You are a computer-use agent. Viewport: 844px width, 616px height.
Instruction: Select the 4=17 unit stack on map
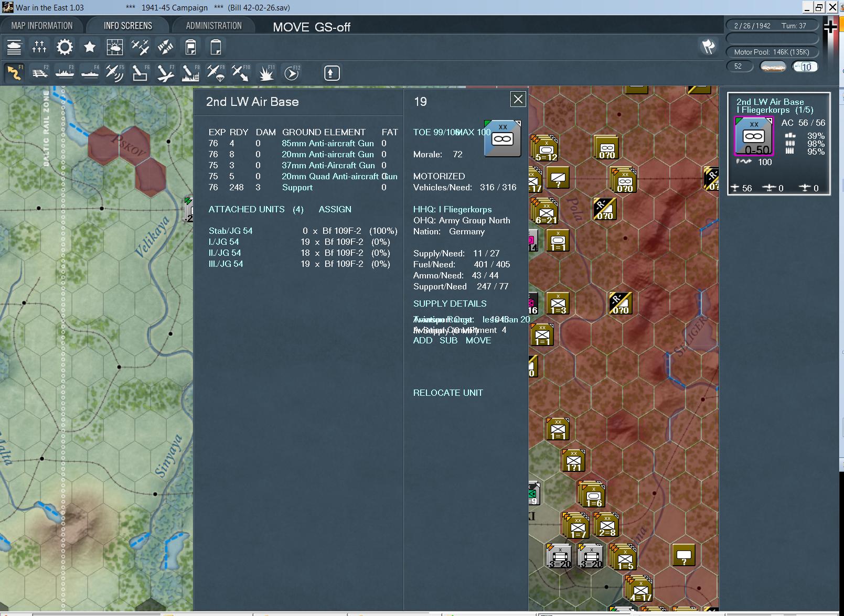(x=639, y=588)
